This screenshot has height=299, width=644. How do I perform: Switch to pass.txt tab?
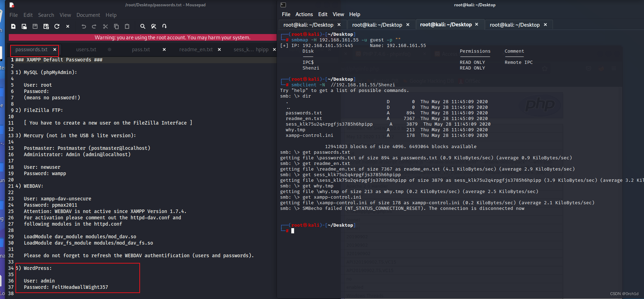(141, 49)
